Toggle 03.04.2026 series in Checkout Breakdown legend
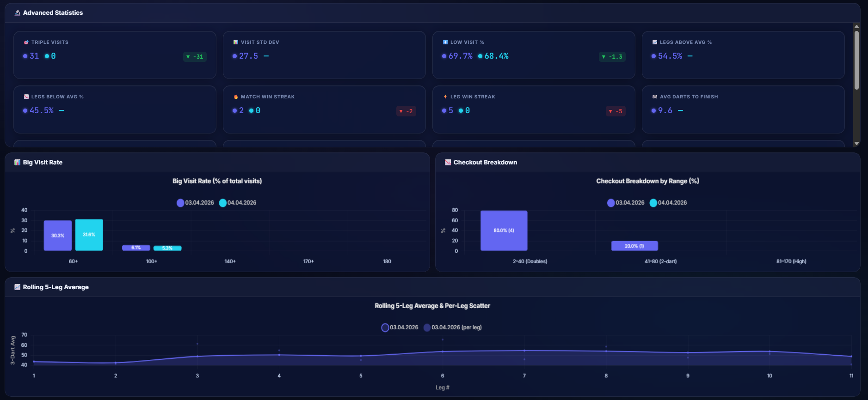 coord(626,203)
